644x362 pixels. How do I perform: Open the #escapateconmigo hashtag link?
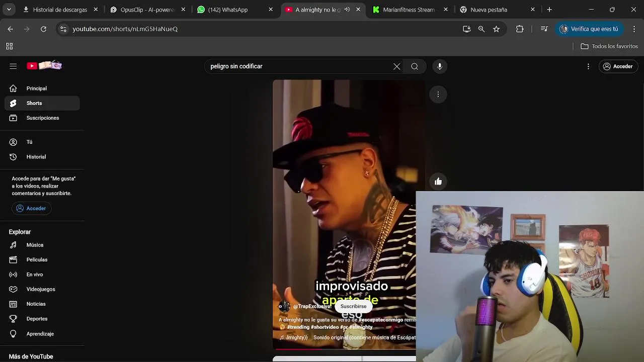point(380,320)
